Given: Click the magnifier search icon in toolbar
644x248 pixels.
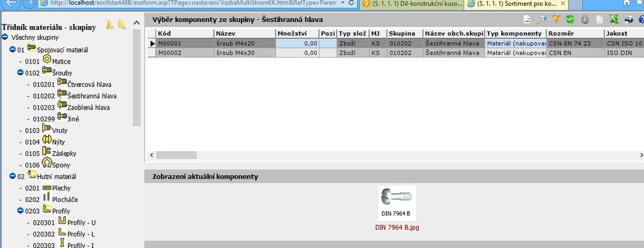Looking at the screenshot, I should [541, 20].
